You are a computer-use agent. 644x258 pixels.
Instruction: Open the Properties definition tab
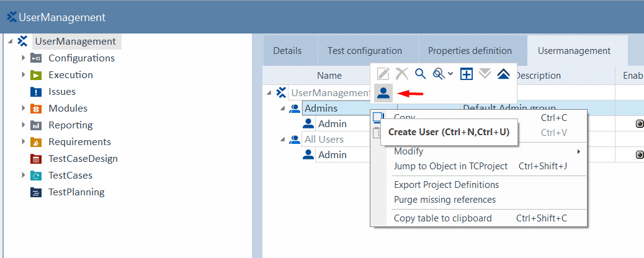coord(470,51)
